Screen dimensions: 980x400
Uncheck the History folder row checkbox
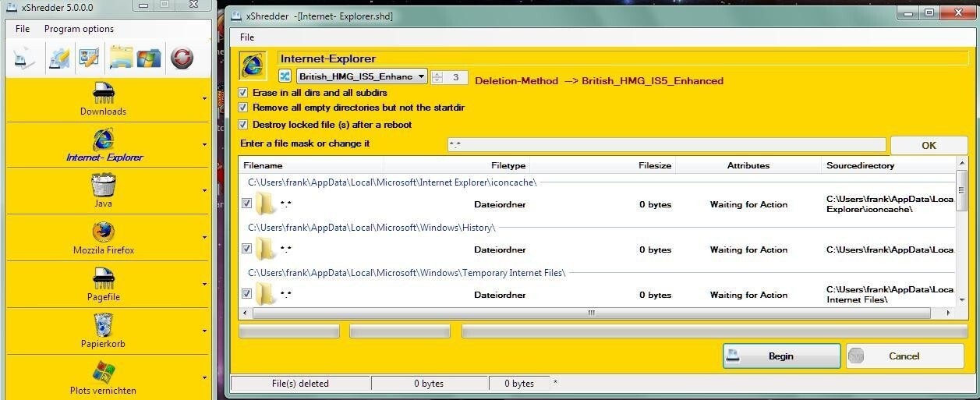click(247, 249)
